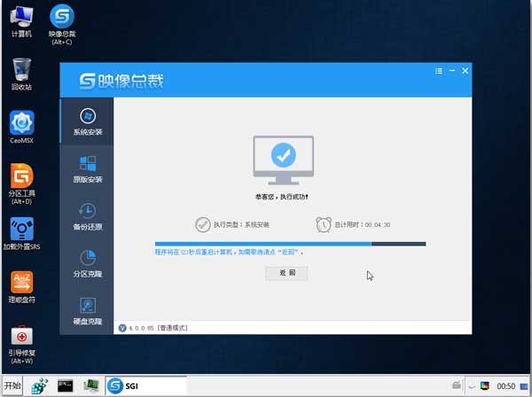Open the 映像总裁 (Alt+C) desktop shortcut
532x397 pixels.
tap(62, 25)
